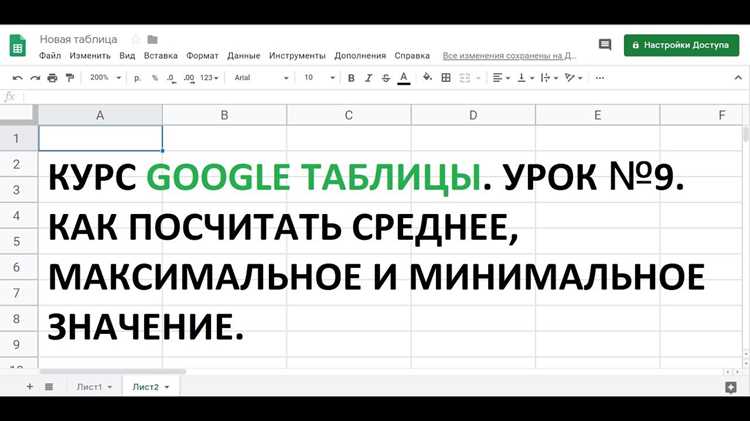Viewport: 750px width, 421px height.
Task: Open the Вид menu
Action: click(127, 56)
